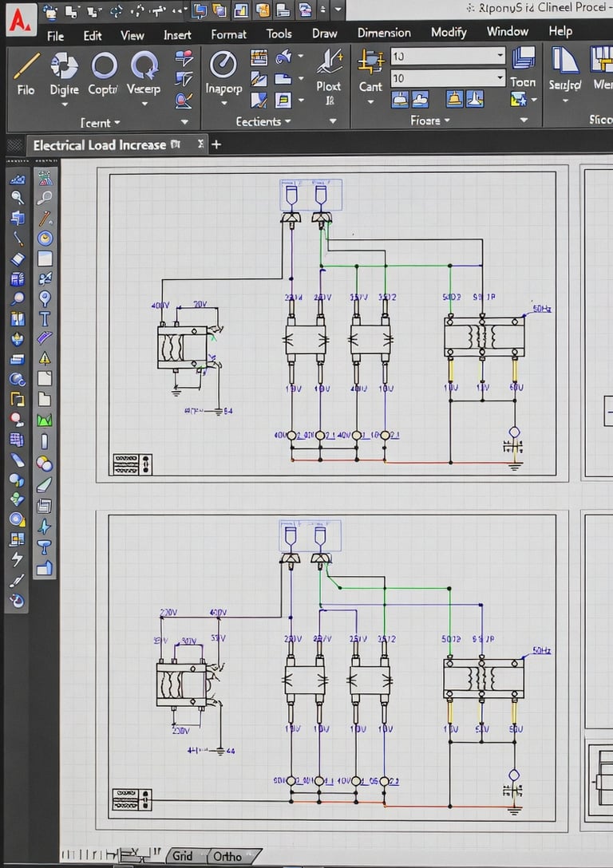Toggle Ortho mode in the status bar
This screenshot has height=868, width=613.
(227, 856)
